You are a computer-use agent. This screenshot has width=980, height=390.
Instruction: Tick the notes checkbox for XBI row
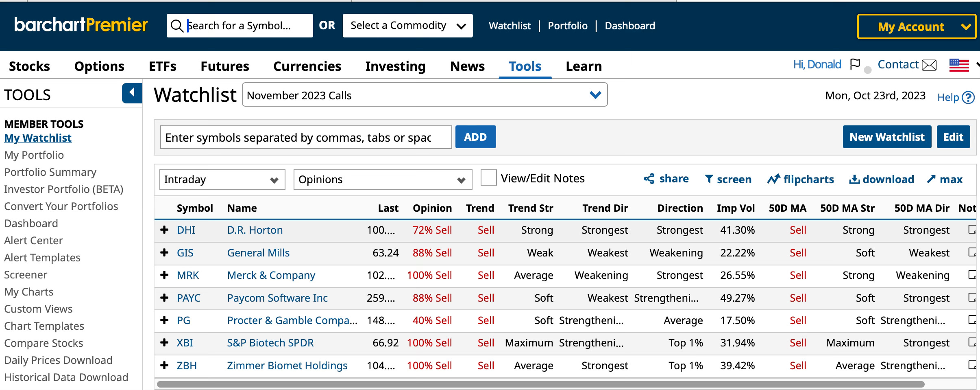point(972,342)
